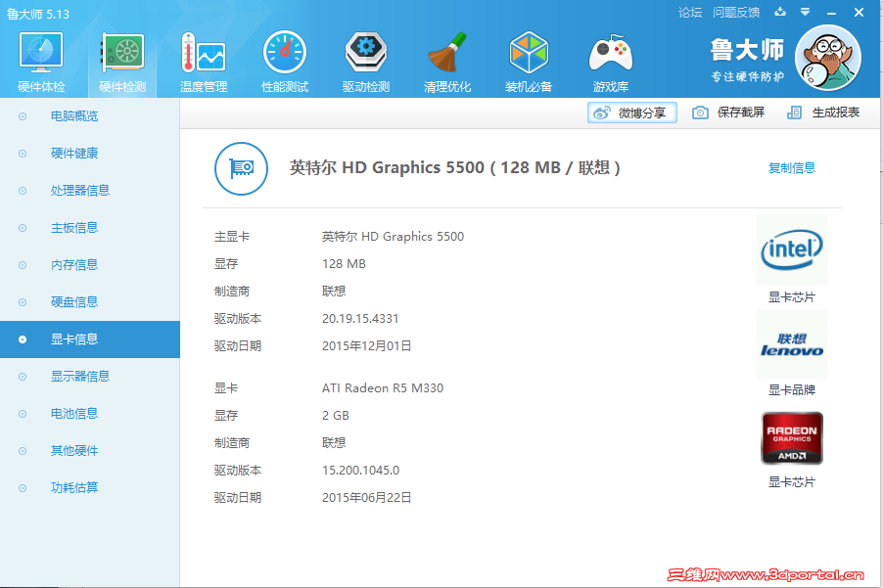Click the download skin icon in title bar
883x588 pixels.
click(x=780, y=12)
